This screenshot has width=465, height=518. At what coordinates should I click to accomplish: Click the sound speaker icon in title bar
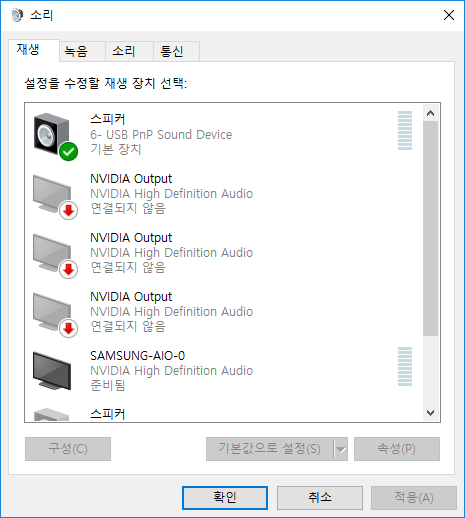pyautogui.click(x=17, y=15)
